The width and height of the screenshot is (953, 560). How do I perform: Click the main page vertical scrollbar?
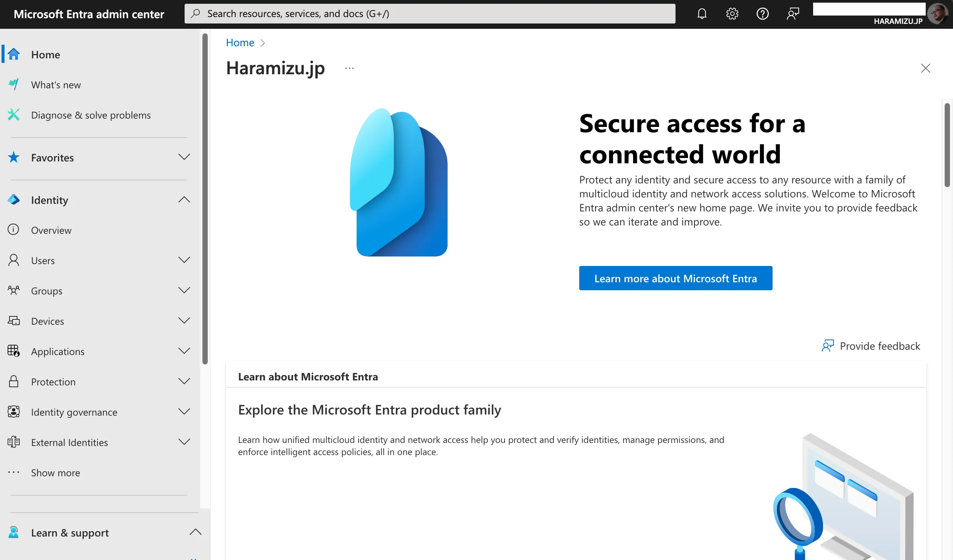click(947, 145)
